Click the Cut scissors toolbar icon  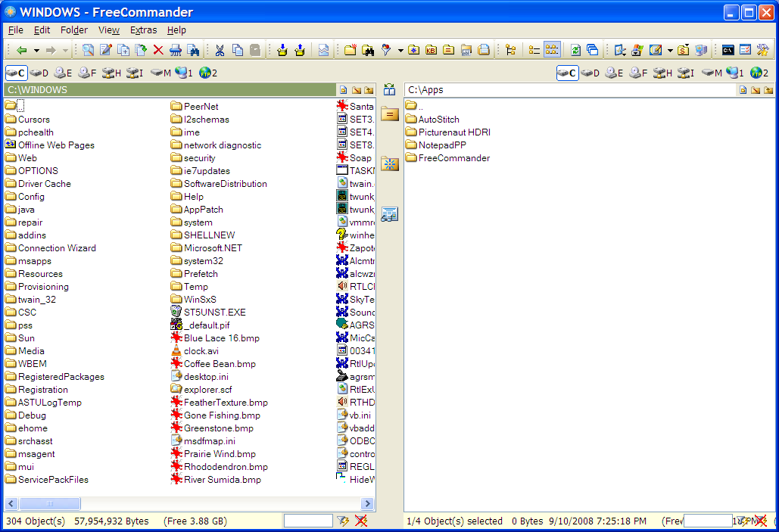(220, 50)
